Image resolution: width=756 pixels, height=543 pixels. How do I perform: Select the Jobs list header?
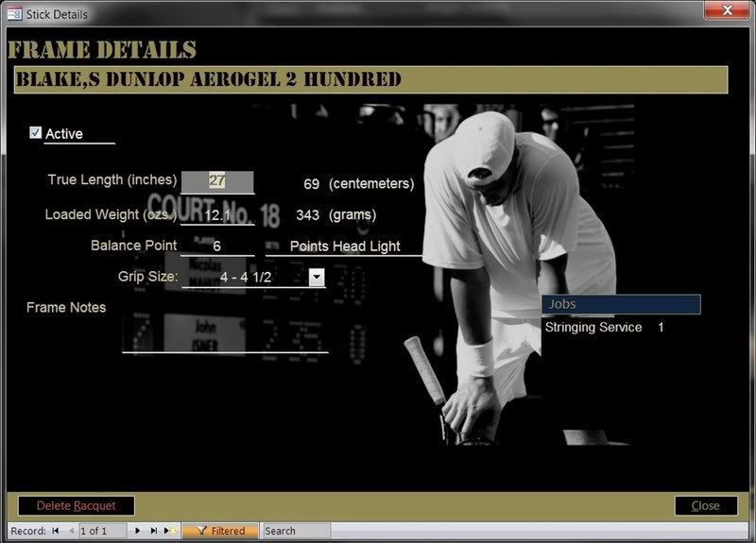[621, 304]
